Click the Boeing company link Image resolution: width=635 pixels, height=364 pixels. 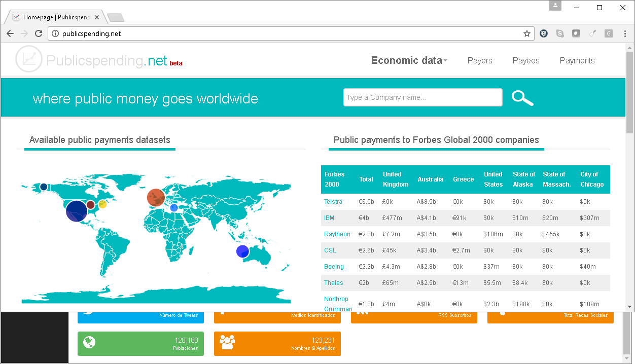[x=334, y=267]
